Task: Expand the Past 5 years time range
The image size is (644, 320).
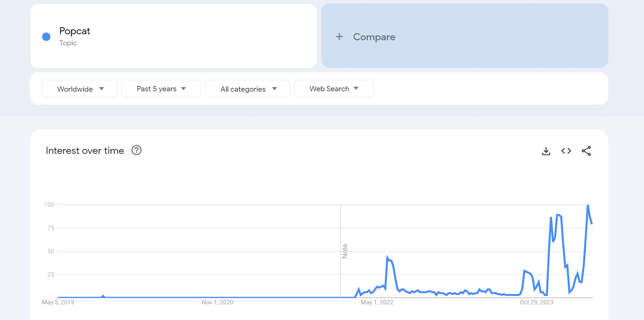Action: pos(161,89)
